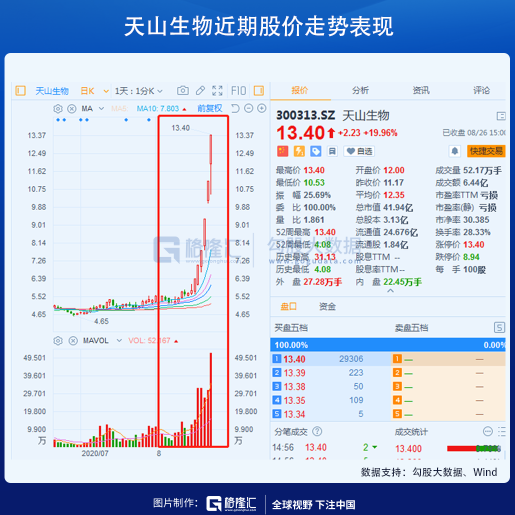
Task: Toggle the right sidebar panel icon
Action: [259, 91]
